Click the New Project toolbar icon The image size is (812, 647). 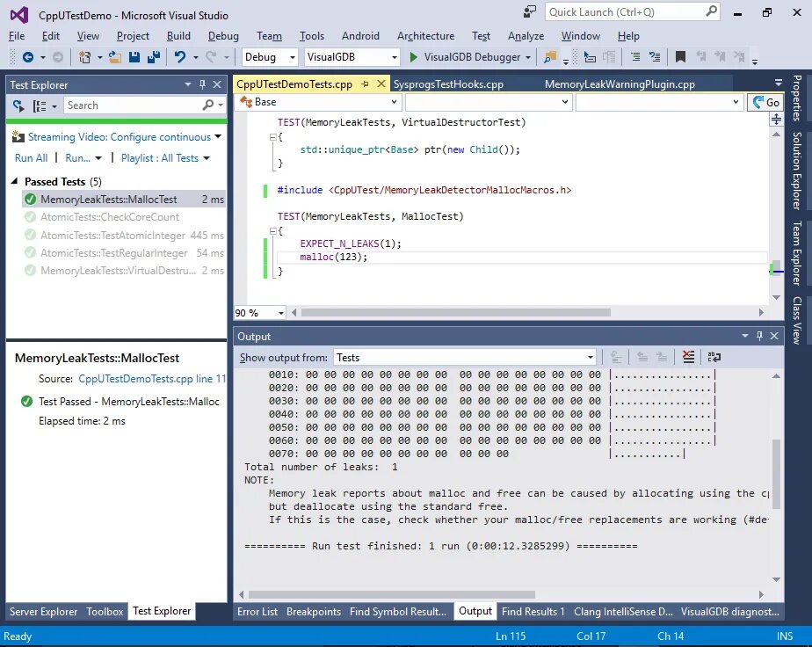[x=84, y=57]
